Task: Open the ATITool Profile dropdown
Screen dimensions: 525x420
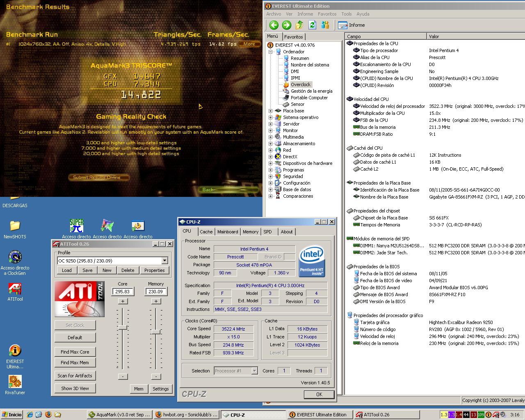Action: click(x=164, y=260)
